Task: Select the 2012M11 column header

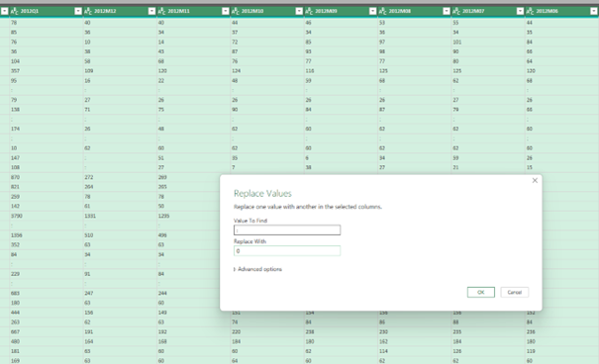Action: [194, 11]
